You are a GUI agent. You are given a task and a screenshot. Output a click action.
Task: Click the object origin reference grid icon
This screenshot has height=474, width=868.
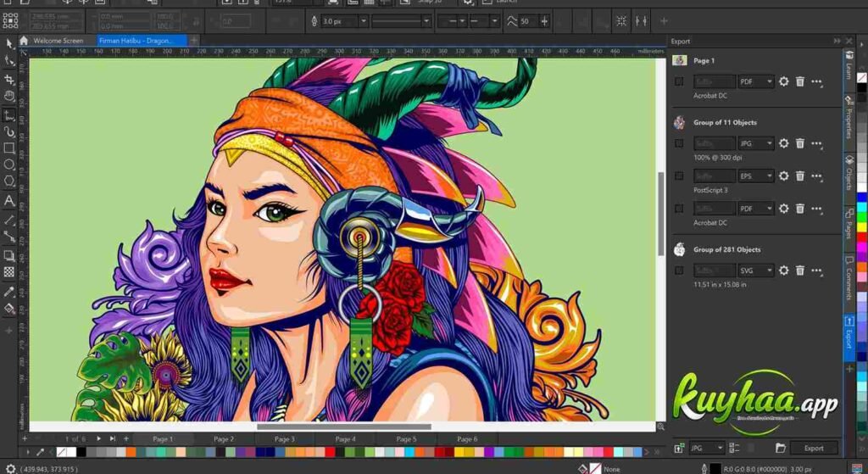pyautogui.click(x=10, y=20)
